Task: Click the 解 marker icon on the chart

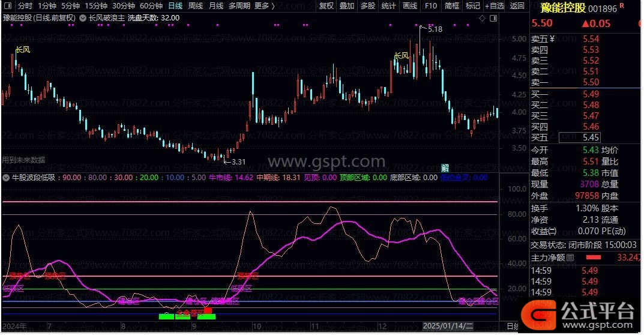Action: tap(445, 167)
